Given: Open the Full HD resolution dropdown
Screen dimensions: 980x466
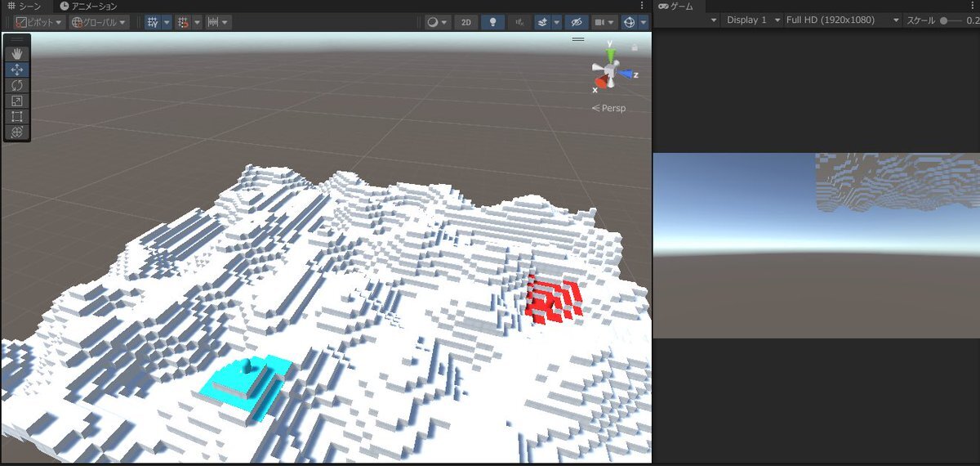Looking at the screenshot, I should [842, 20].
